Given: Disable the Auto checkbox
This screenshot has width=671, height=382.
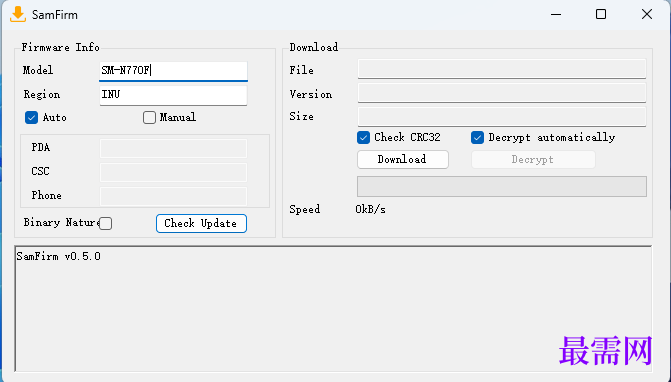Looking at the screenshot, I should pos(31,117).
